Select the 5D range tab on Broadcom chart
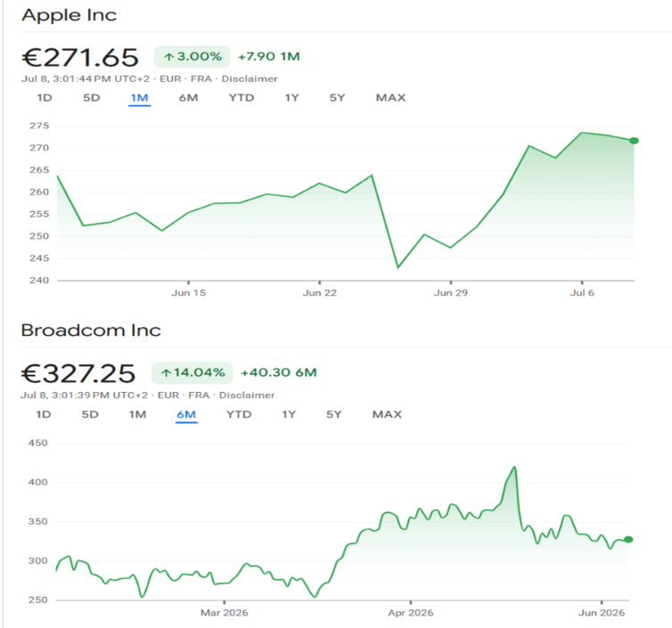The width and height of the screenshot is (672, 628). tap(90, 414)
